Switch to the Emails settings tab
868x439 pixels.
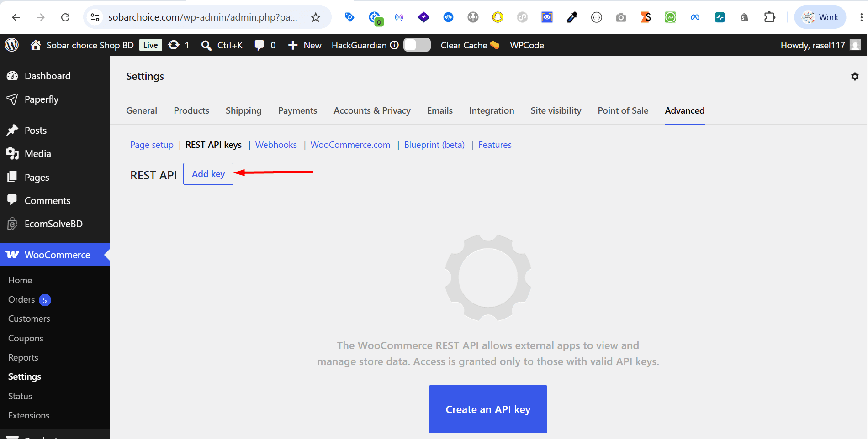pyautogui.click(x=440, y=110)
